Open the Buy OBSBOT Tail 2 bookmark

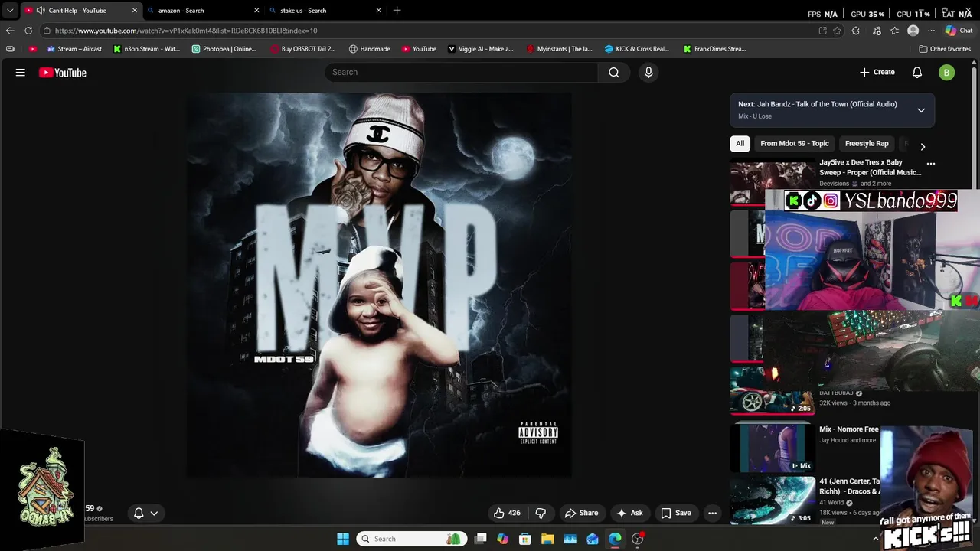point(303,49)
